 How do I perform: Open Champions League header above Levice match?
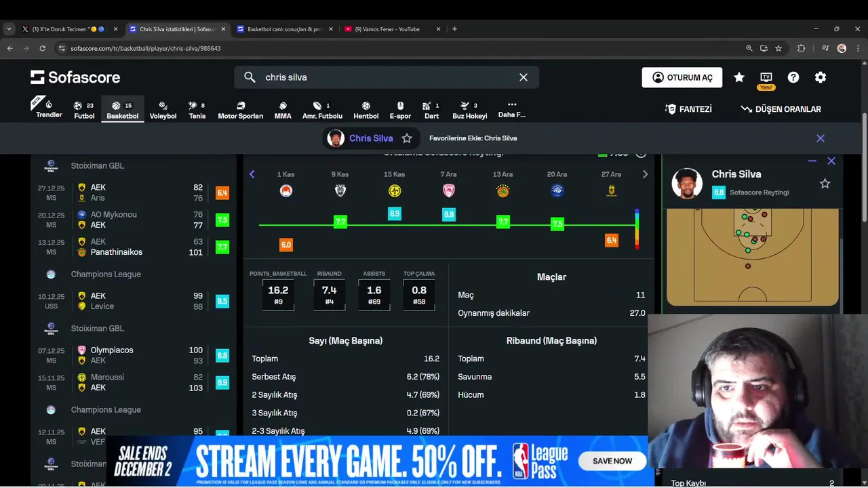(x=134, y=274)
